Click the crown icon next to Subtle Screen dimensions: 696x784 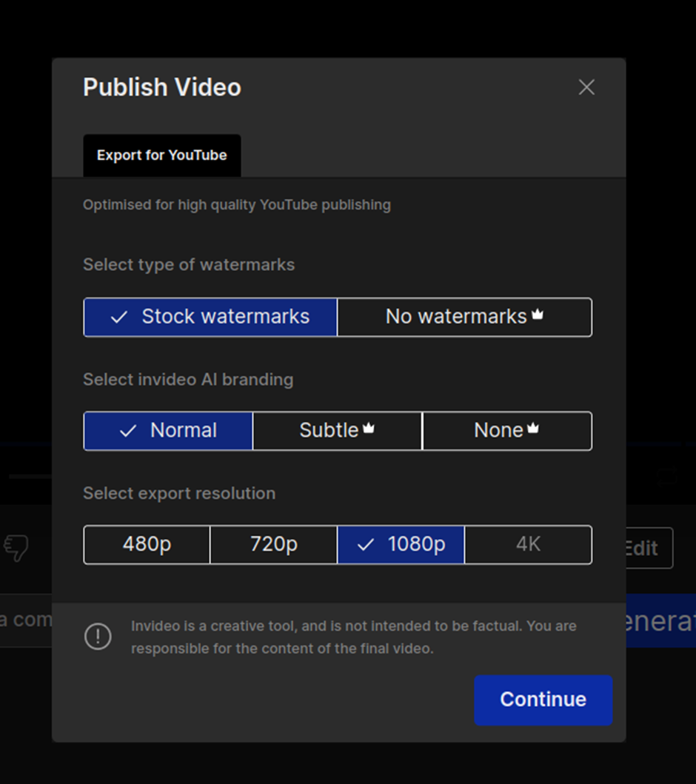coord(369,427)
